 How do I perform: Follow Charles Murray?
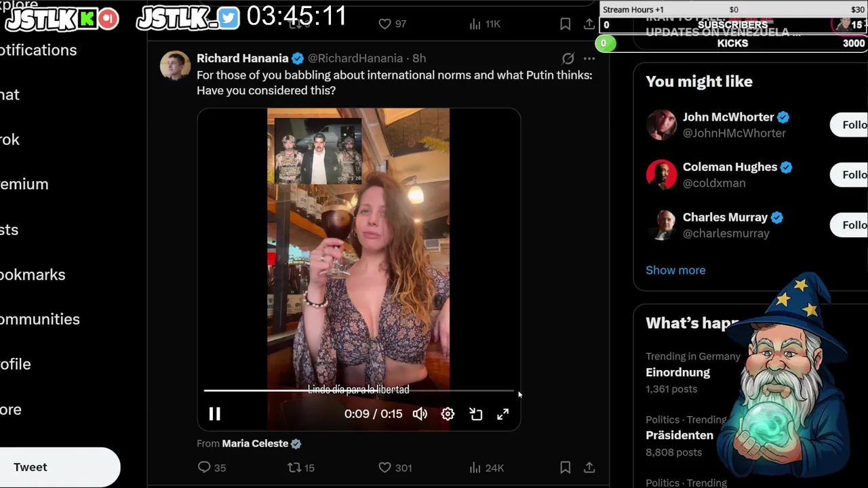point(850,225)
